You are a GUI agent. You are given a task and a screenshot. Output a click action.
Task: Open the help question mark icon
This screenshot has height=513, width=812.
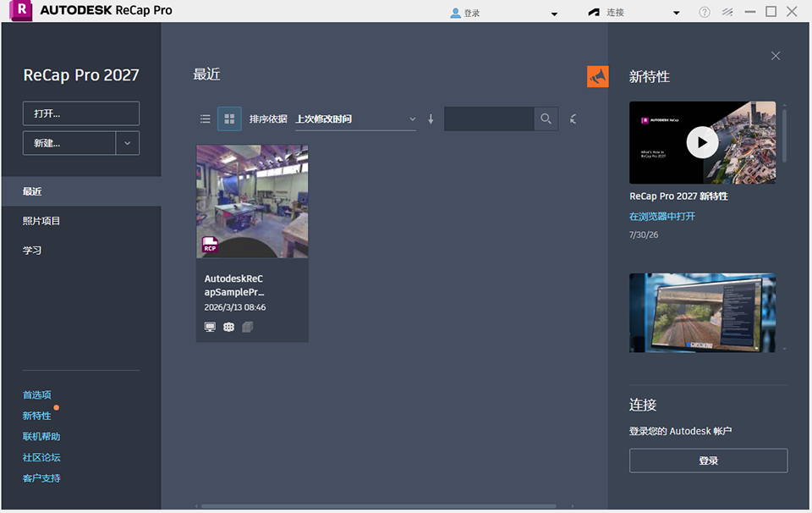click(x=705, y=12)
